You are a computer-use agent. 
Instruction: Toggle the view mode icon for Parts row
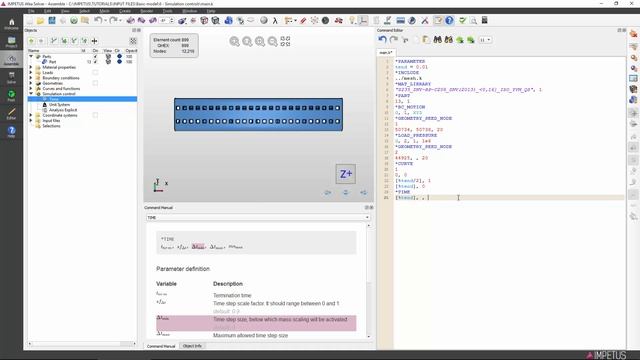[108, 56]
